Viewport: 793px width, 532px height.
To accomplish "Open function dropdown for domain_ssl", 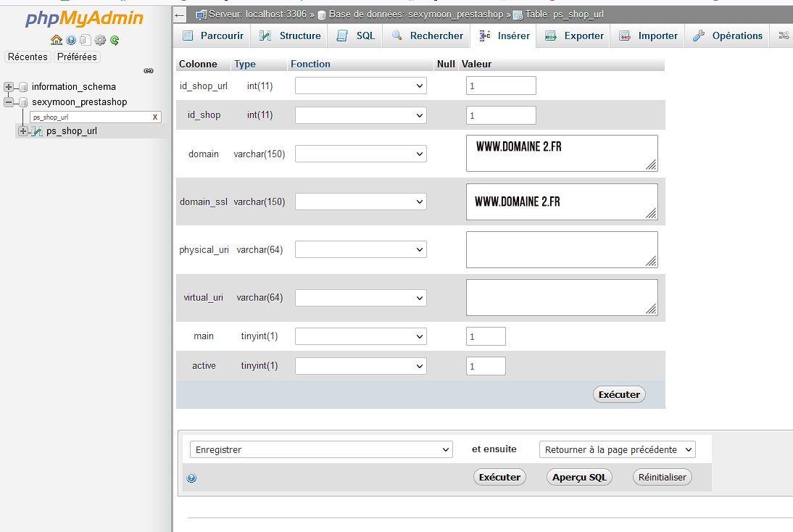I will click(360, 201).
